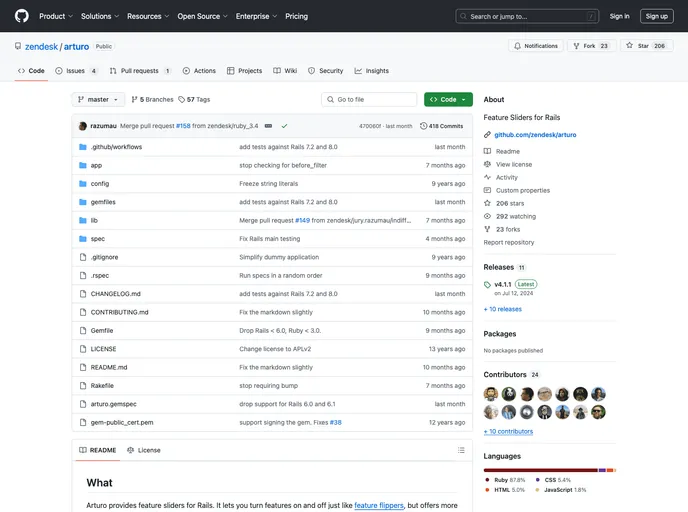Open the Rakefile file icon
Image resolution: width=688 pixels, height=512 pixels.
pyautogui.click(x=82, y=386)
